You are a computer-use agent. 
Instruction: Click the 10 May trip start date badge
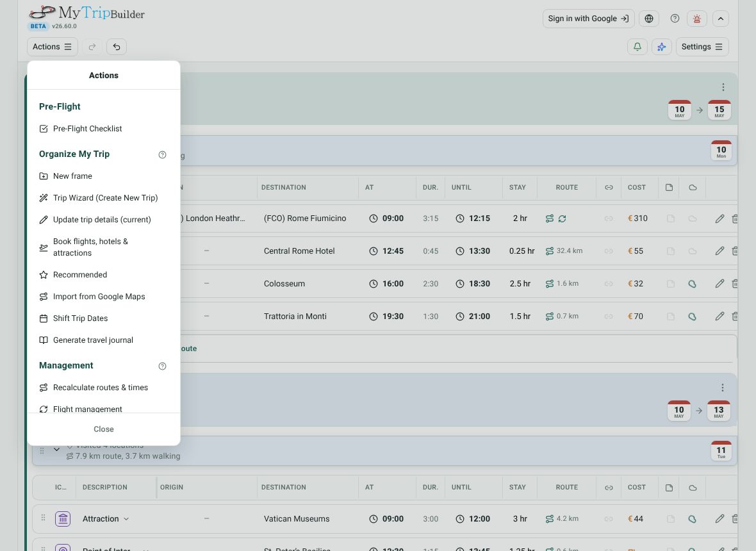coord(679,110)
